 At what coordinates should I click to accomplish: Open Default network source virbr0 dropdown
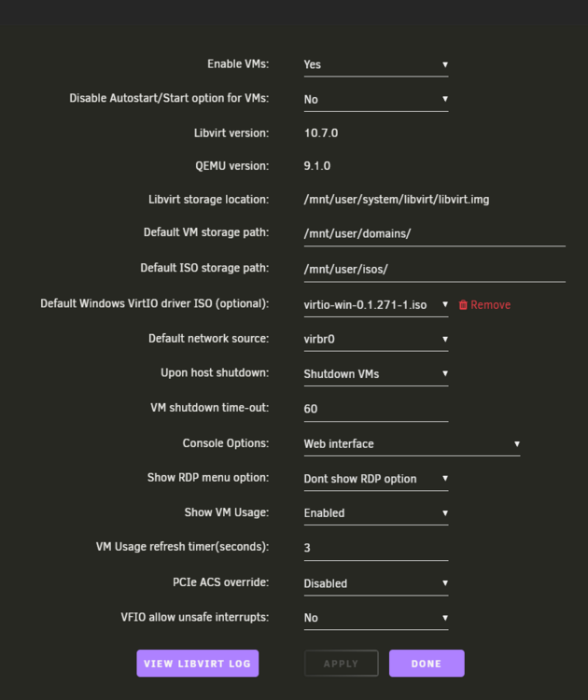point(376,340)
